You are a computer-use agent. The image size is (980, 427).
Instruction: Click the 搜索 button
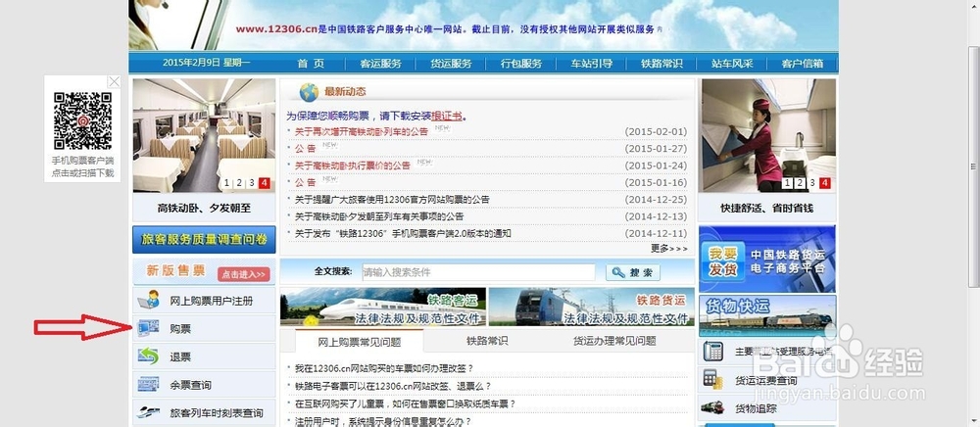pos(632,273)
